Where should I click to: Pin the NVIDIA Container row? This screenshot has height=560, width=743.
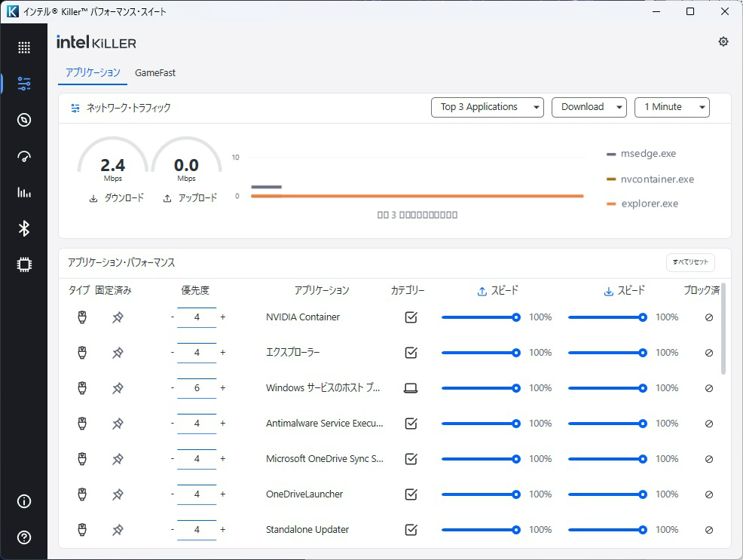pyautogui.click(x=118, y=317)
